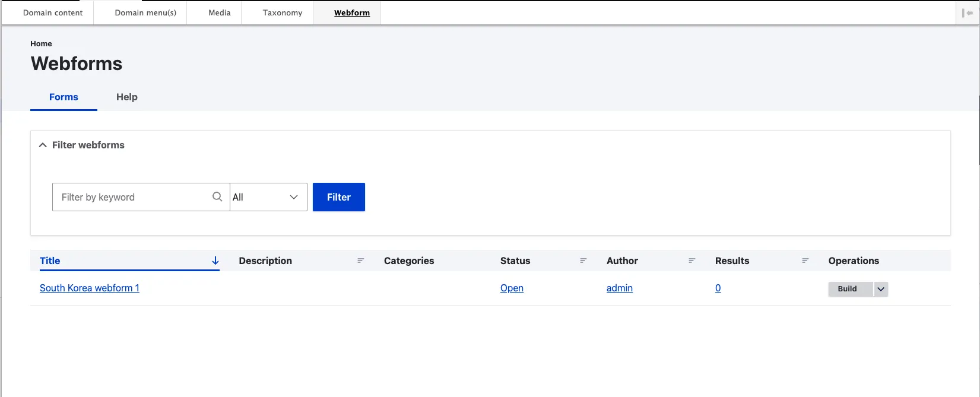Open the Domain content menu
Viewport: 980px width, 397px height.
coord(53,12)
